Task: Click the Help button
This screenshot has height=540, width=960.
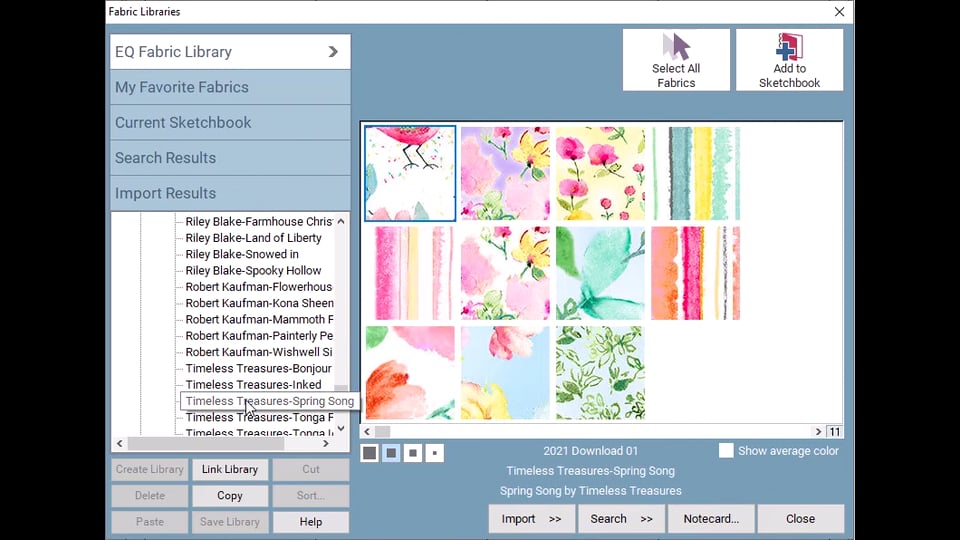Action: tap(310, 522)
